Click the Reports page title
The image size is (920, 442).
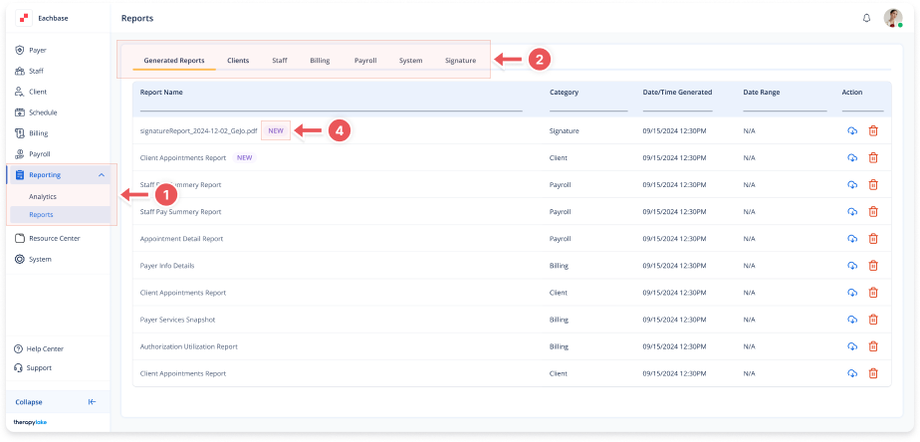(137, 18)
